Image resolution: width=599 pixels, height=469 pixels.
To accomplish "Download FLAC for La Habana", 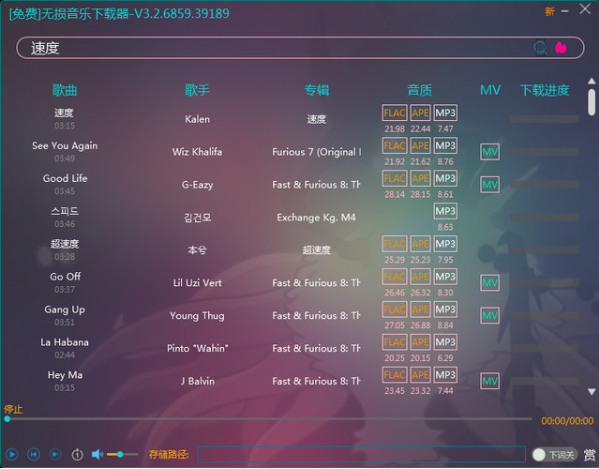I will tap(394, 342).
